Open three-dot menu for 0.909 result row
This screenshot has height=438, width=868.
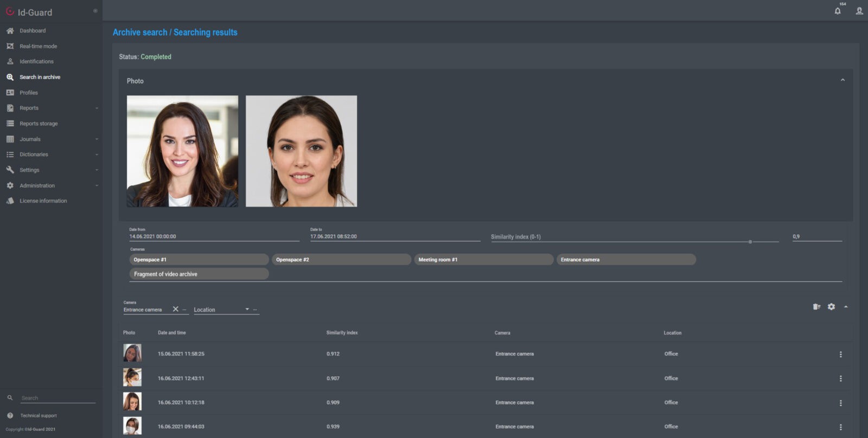tap(840, 403)
